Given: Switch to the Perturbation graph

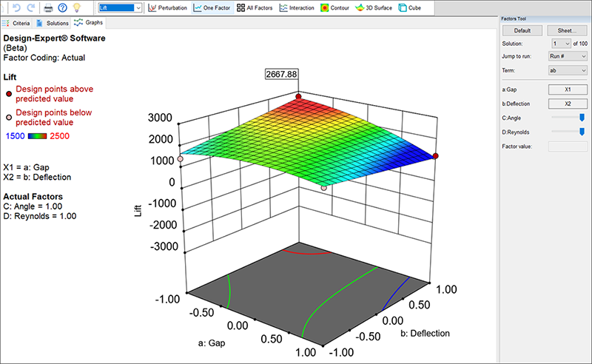Looking at the screenshot, I should click(167, 8).
